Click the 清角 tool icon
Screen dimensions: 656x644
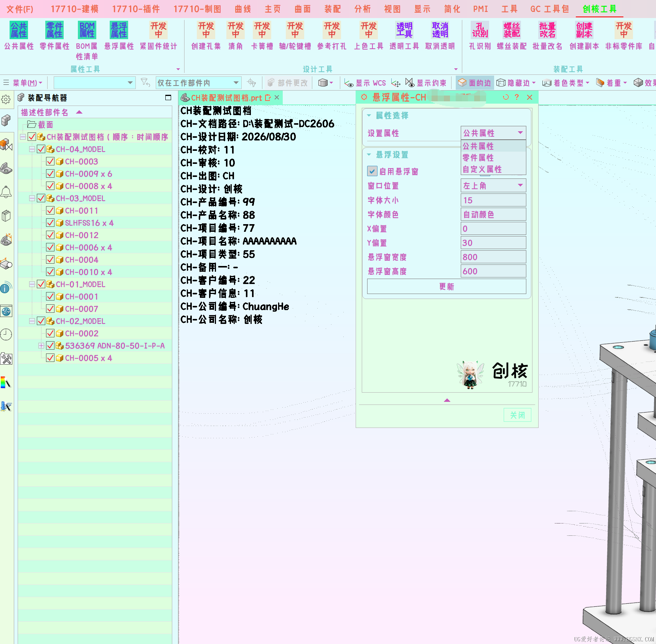pyautogui.click(x=236, y=30)
